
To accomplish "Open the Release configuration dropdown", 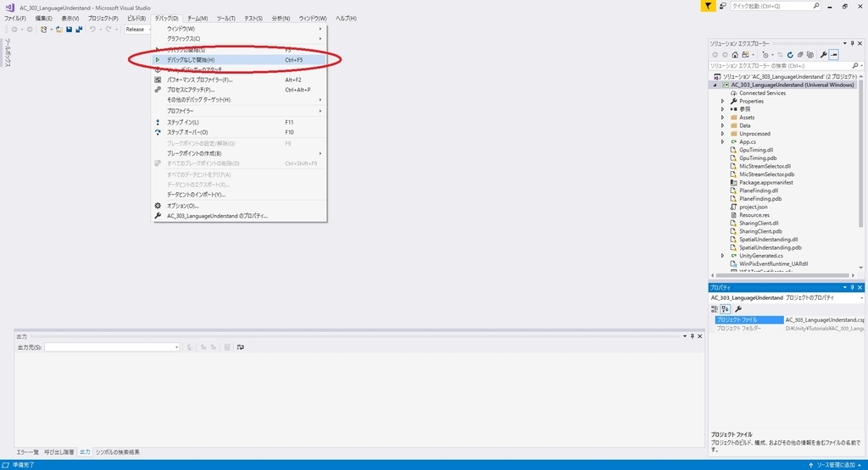I will coord(138,30).
